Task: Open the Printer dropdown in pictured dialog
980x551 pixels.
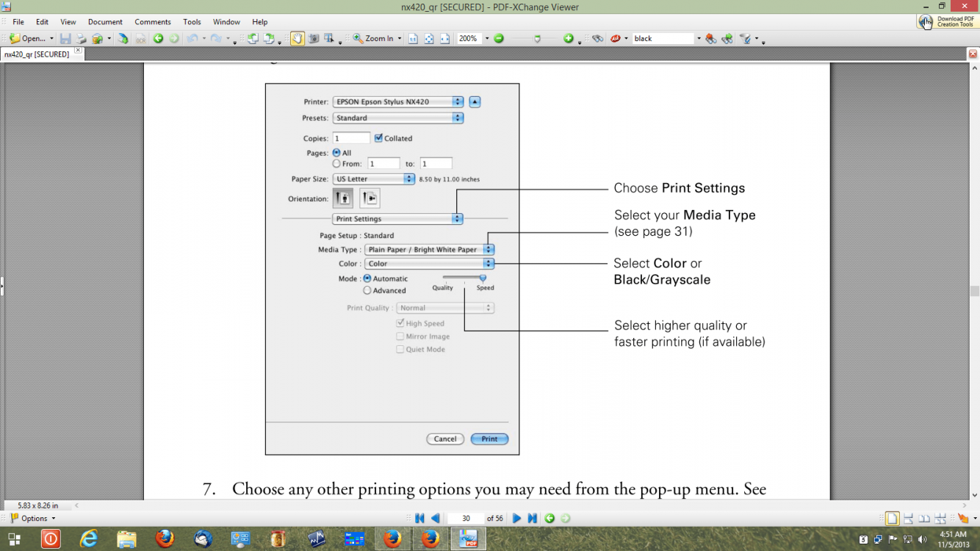Action: [x=398, y=102]
